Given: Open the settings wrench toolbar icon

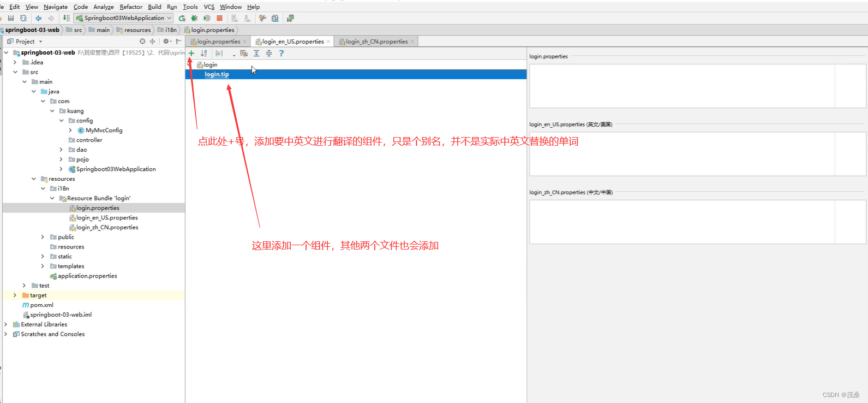Looking at the screenshot, I should (x=262, y=18).
